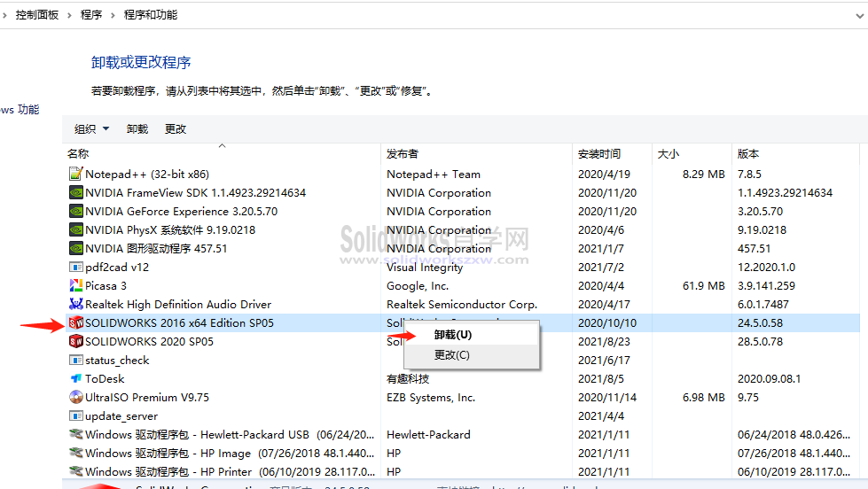Go to 控制面板 in the breadcrumb
Screen dimensions: 868x489
pyautogui.click(x=37, y=15)
